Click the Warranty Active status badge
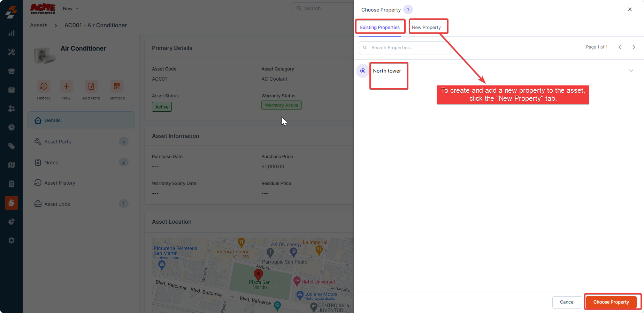644x313 pixels. 282,105
